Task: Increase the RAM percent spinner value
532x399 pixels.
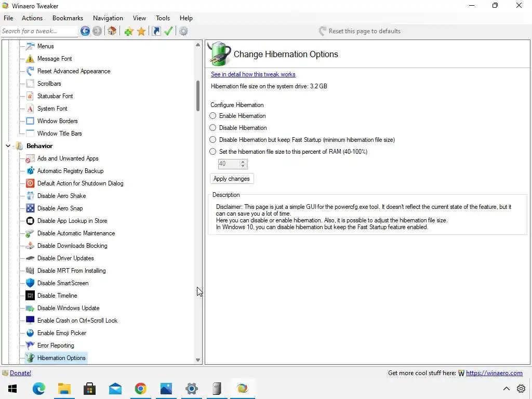Action: pos(243,162)
